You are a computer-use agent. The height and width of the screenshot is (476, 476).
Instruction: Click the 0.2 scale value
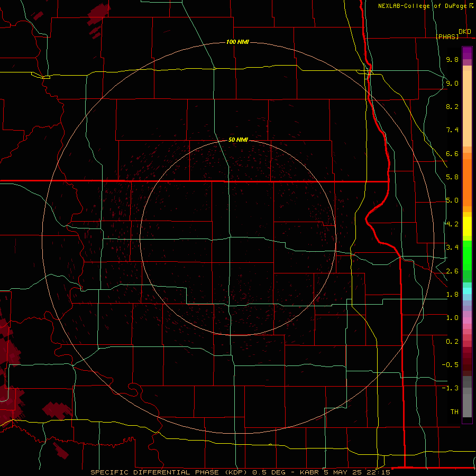pyautogui.click(x=452, y=342)
